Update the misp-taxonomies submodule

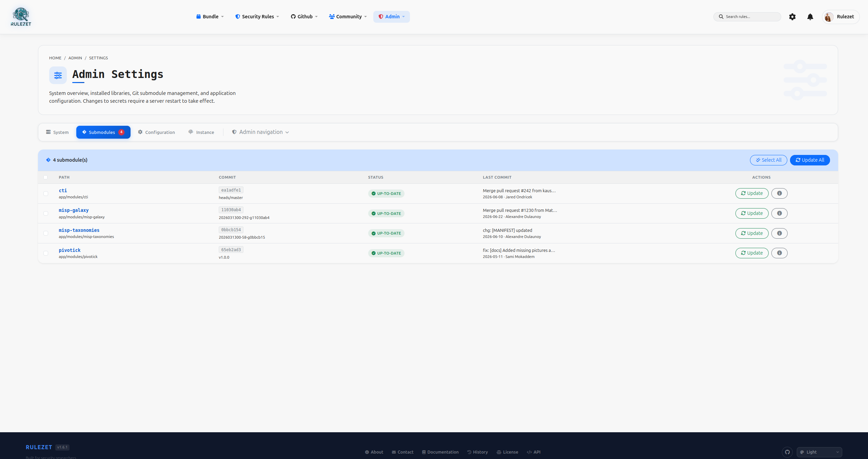point(752,233)
